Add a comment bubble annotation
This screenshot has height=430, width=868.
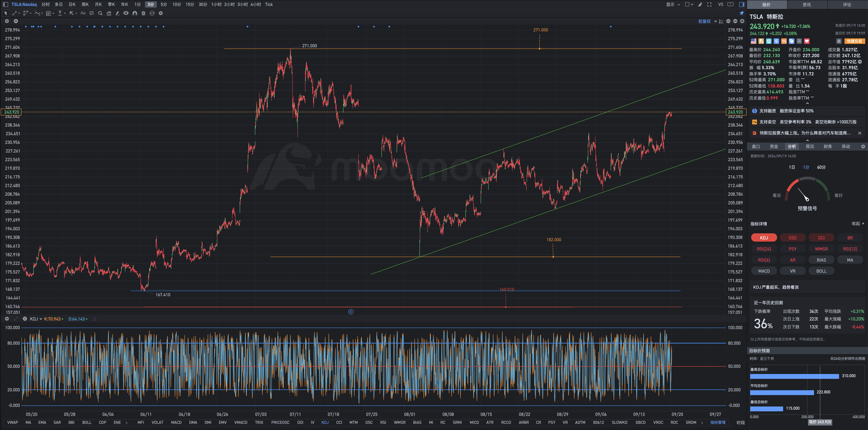[x=91, y=13]
